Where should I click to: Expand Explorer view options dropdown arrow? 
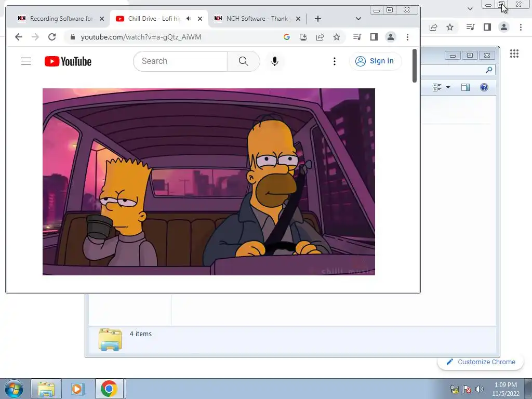pos(448,87)
